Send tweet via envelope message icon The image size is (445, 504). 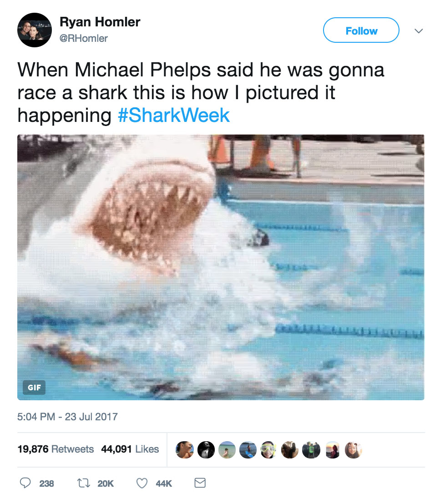tap(200, 483)
